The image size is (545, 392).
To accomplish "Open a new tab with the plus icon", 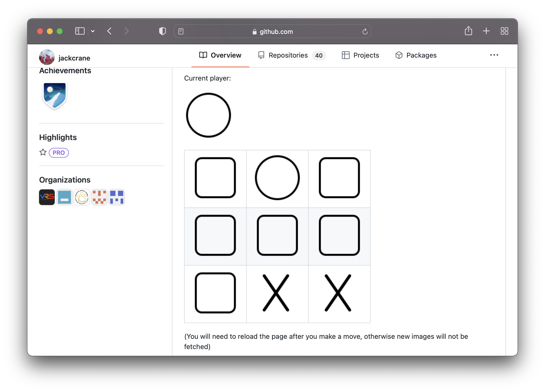I will tap(486, 31).
